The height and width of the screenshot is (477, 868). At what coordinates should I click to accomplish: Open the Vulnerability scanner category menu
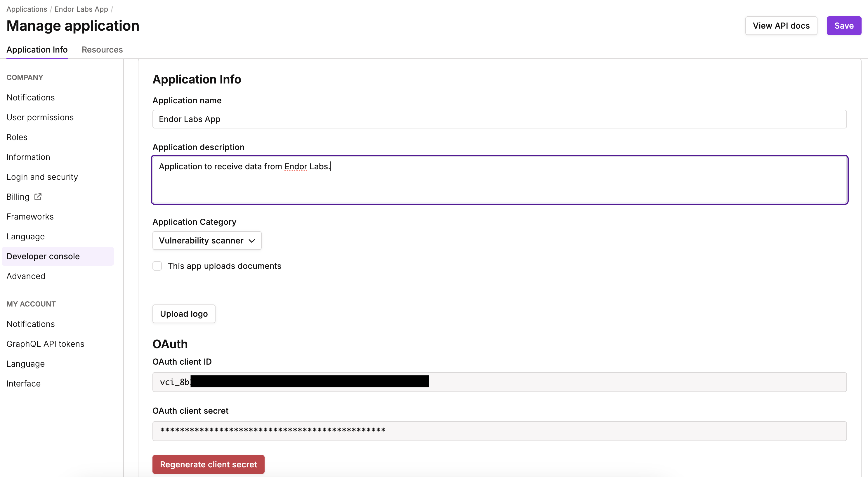[206, 240]
